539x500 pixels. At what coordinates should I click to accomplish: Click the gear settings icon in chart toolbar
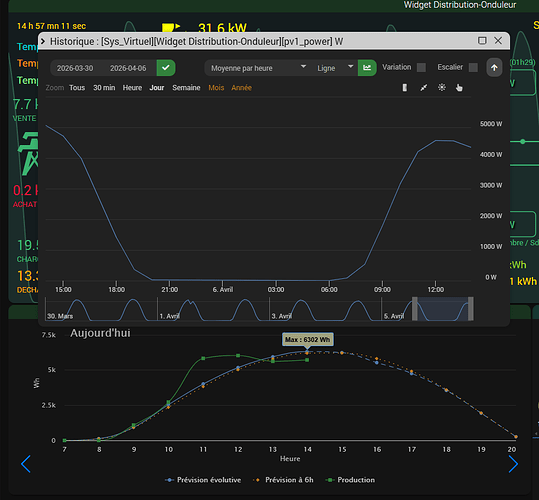tap(442, 88)
